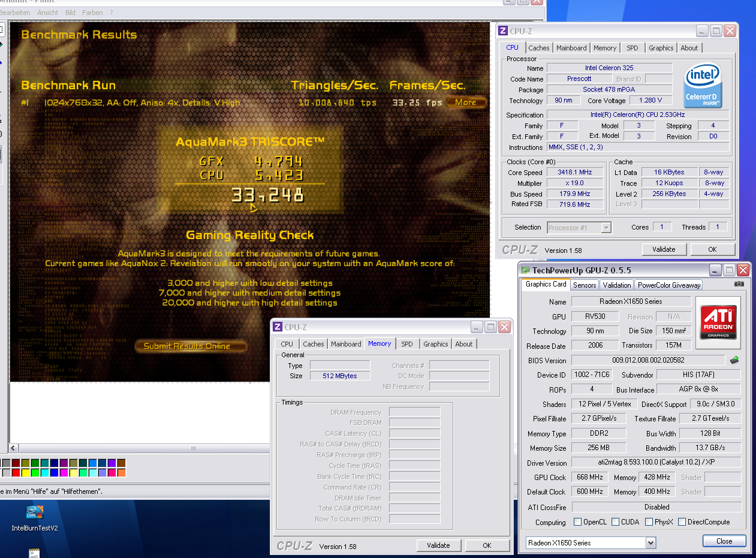
Task: Click the Multiplier value x 19.0
Action: click(574, 183)
